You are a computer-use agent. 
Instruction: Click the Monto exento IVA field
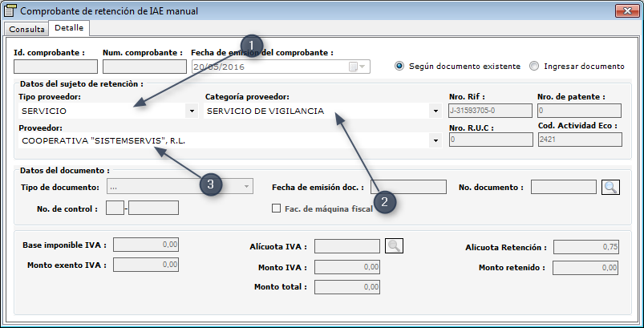pyautogui.click(x=146, y=265)
